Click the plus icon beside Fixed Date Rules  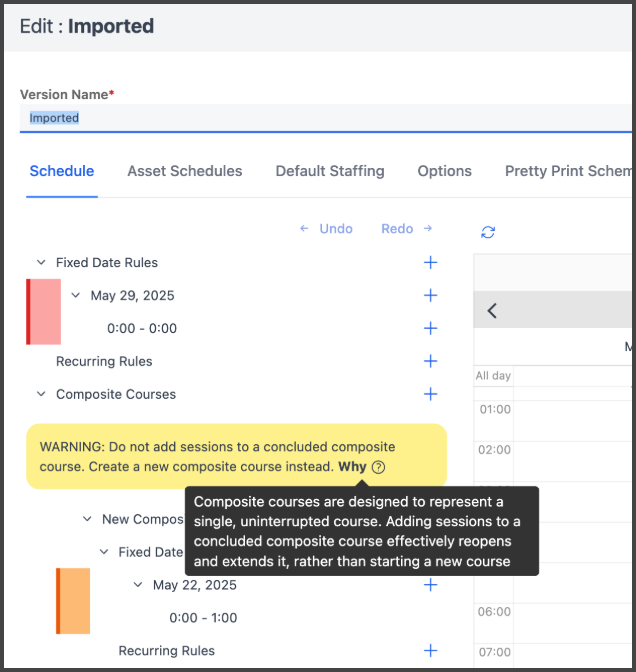click(x=430, y=262)
